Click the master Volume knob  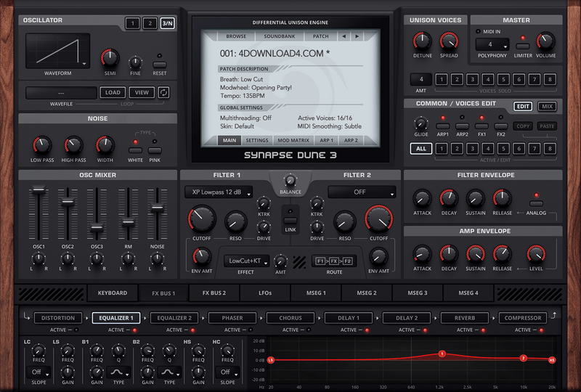(545, 42)
